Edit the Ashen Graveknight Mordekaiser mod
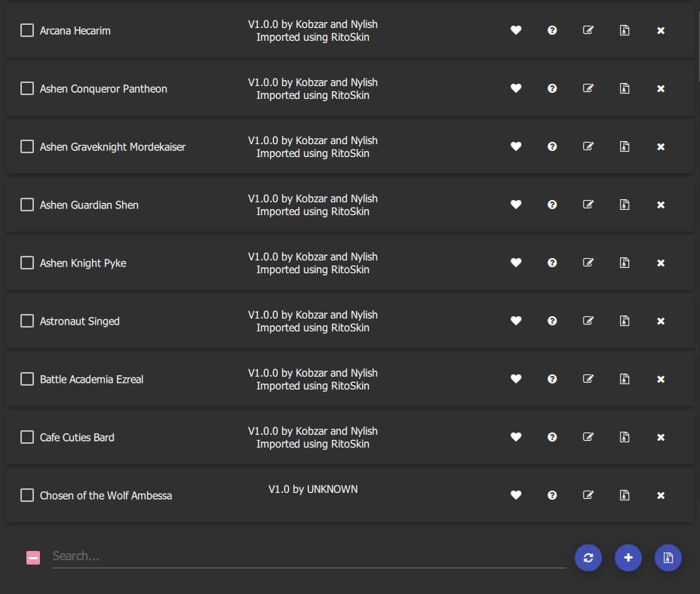Image resolution: width=700 pixels, height=594 pixels. 588,146
